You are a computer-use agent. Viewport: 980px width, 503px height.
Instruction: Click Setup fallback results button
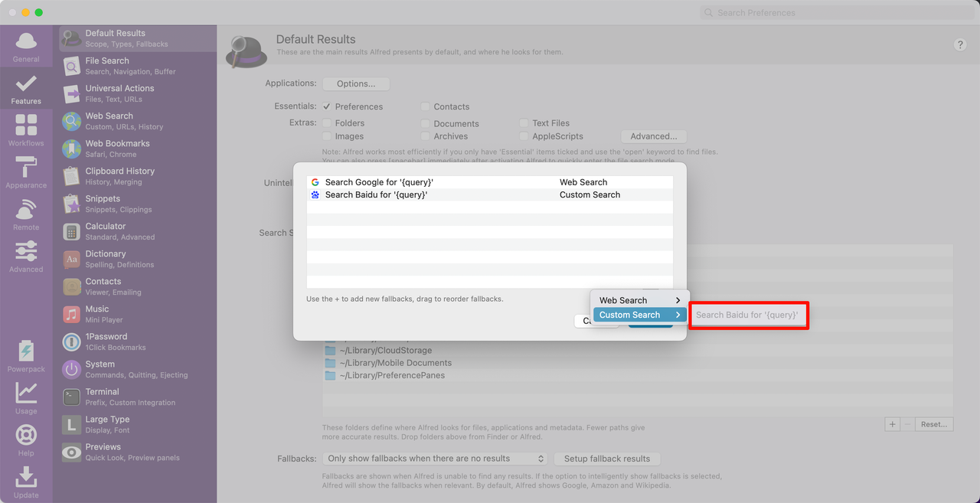coord(606,459)
